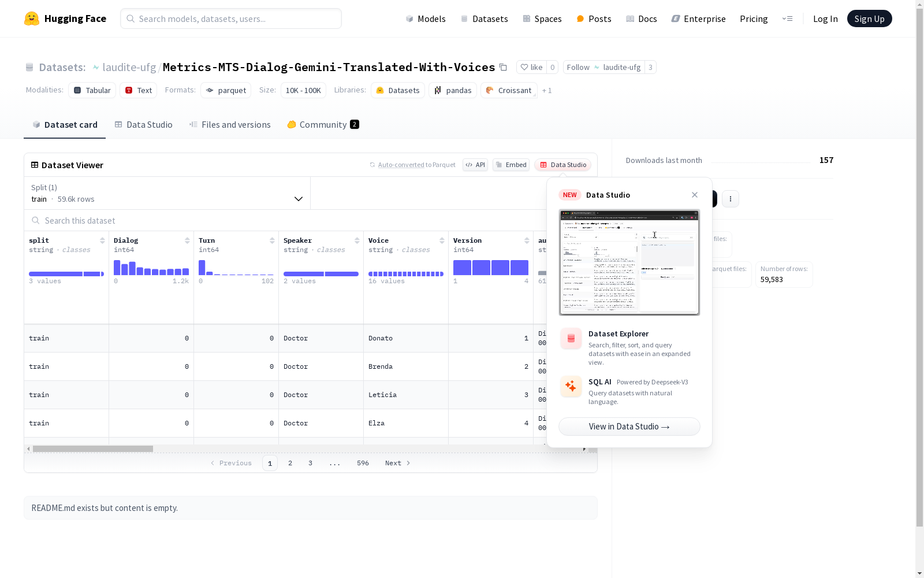This screenshot has height=578, width=924.
Task: Jump to page 3 of the table
Action: point(310,463)
